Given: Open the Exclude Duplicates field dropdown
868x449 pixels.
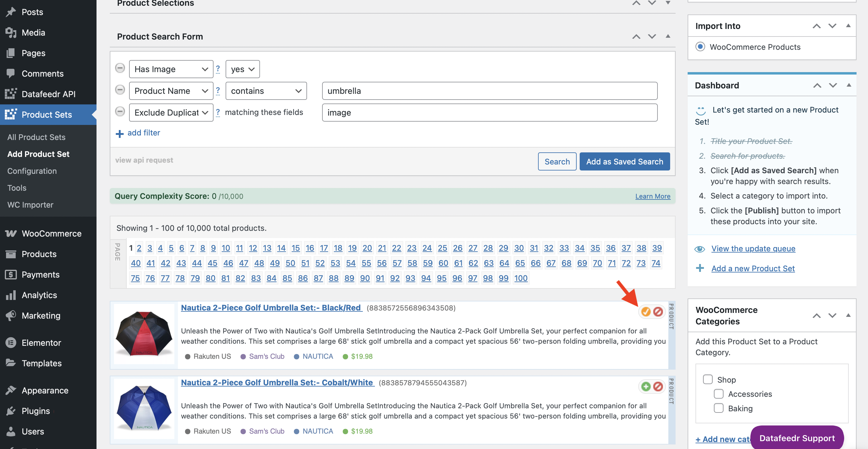Looking at the screenshot, I should click(171, 112).
